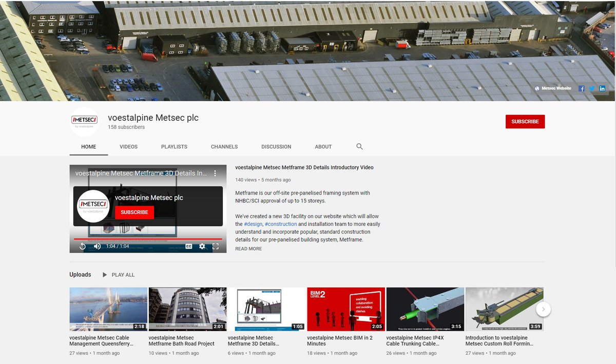Click the channel name voestalpine Metsec plc
Screen dimensions: 616x364
(153, 118)
